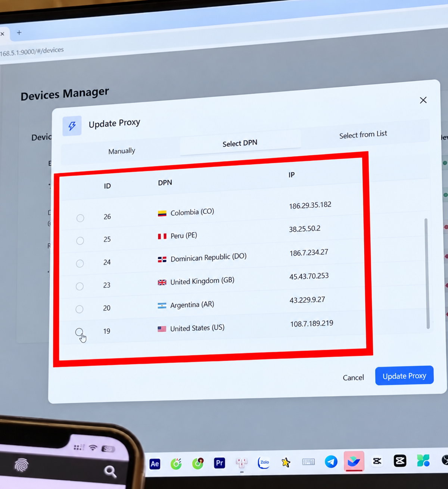Image resolution: width=448 pixels, height=489 pixels.
Task: Click the text Argentina (AR)
Action: pos(192,305)
